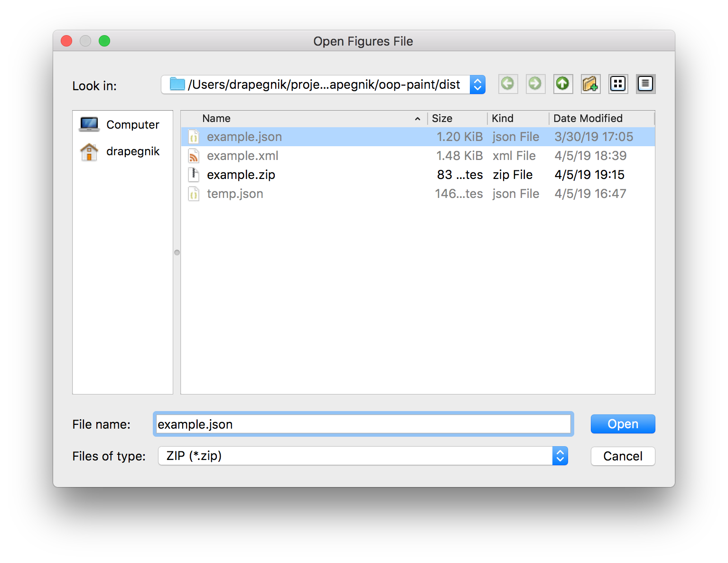Click the 3/30/19 17:05 date cell

(x=594, y=137)
